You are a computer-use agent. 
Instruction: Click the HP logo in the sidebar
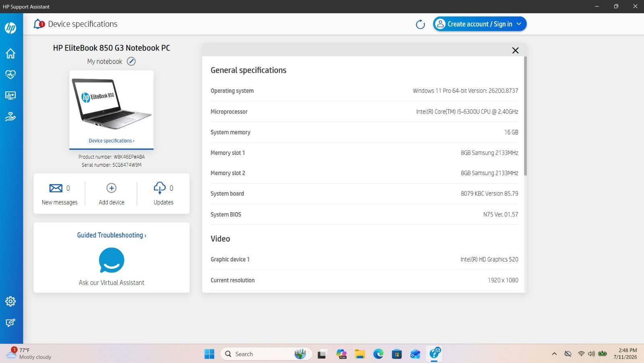[x=10, y=28]
